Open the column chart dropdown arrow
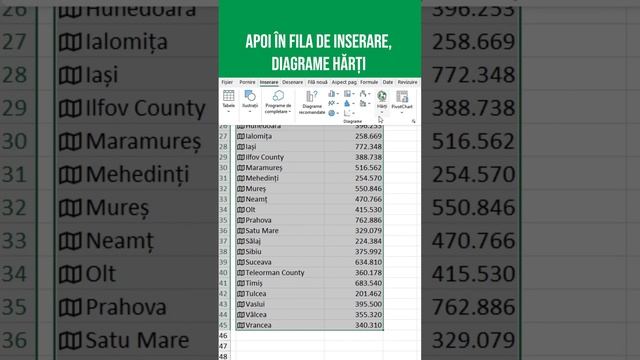This screenshot has height=360, width=640. (x=338, y=94)
